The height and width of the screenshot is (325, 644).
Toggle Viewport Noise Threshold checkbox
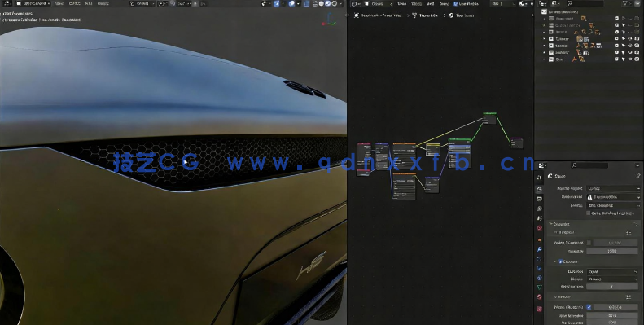pos(589,243)
